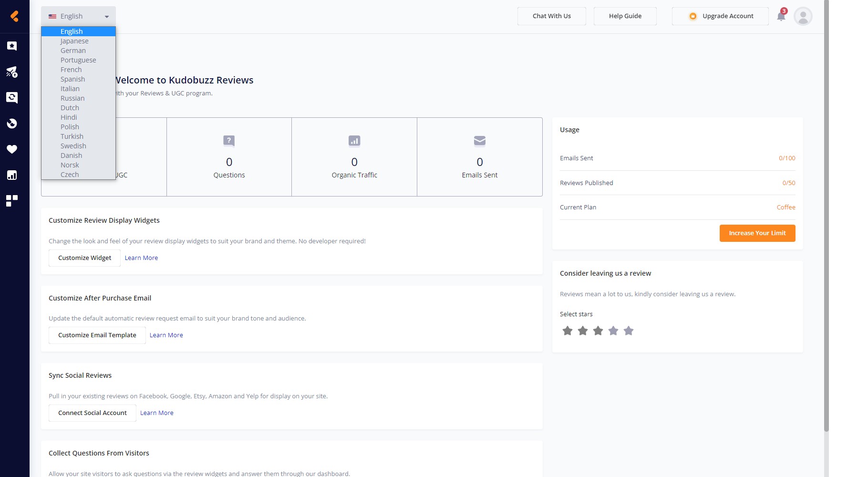Screen dimensions: 868x477
Task: Click the Emails Sent count card
Action: (480, 157)
